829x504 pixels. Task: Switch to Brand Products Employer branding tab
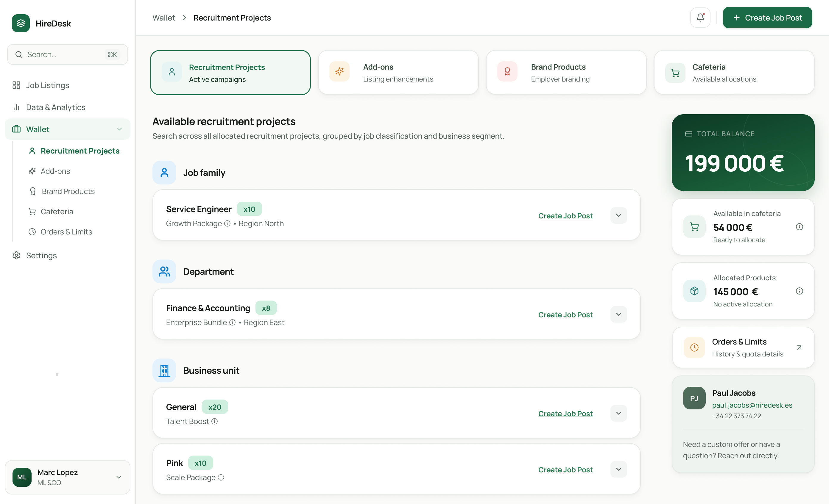click(x=566, y=73)
